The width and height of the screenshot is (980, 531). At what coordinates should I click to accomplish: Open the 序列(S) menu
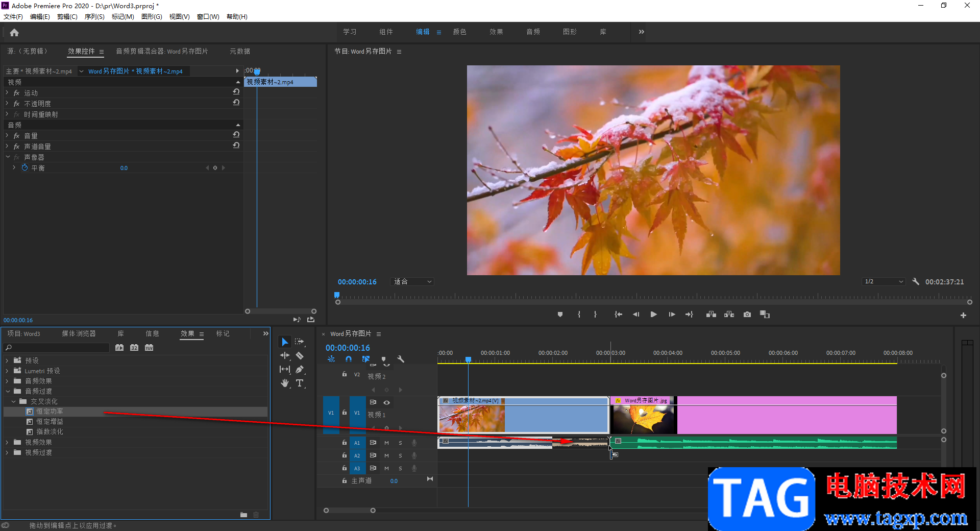pyautogui.click(x=94, y=17)
